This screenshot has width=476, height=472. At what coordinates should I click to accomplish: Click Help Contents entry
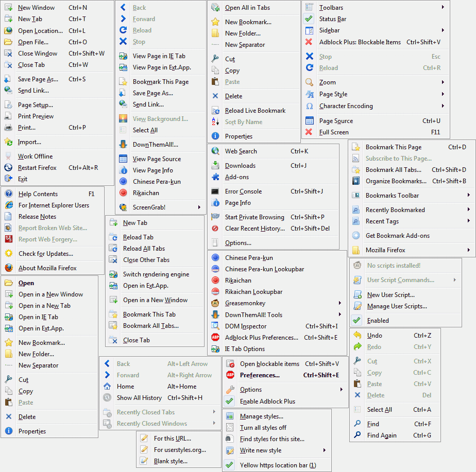[x=53, y=194]
